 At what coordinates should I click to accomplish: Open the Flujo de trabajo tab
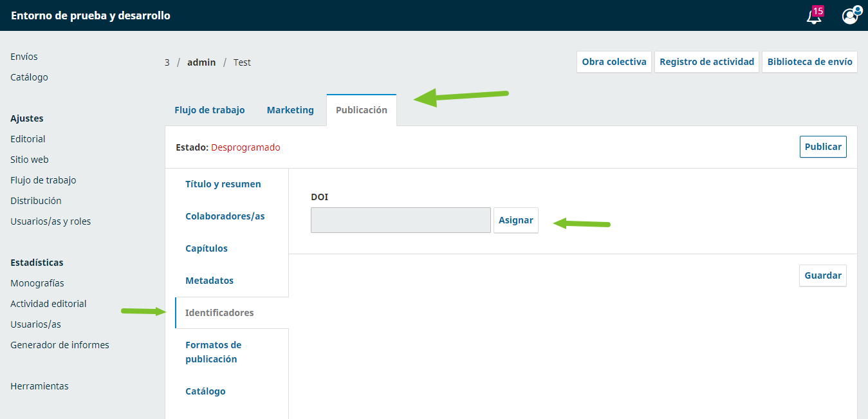click(x=210, y=110)
